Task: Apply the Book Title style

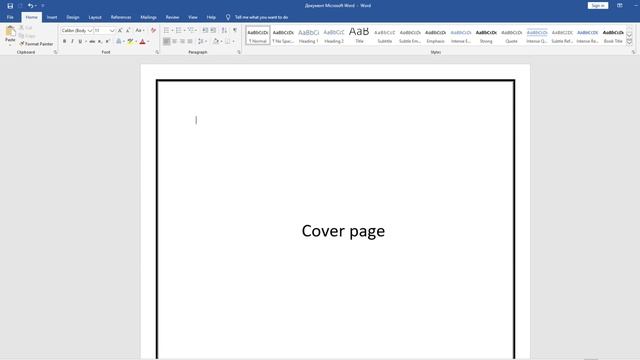Action: (x=613, y=36)
